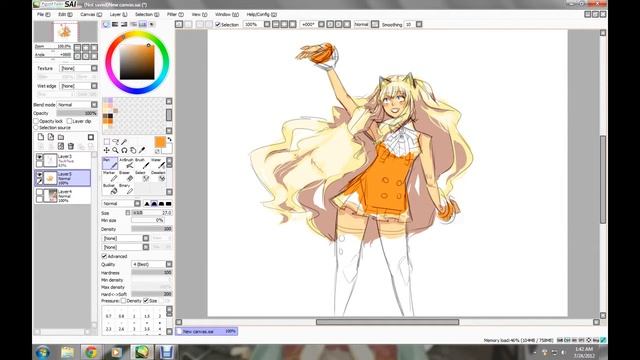
Task: Choose the rectangular selection tool
Action: (x=107, y=142)
